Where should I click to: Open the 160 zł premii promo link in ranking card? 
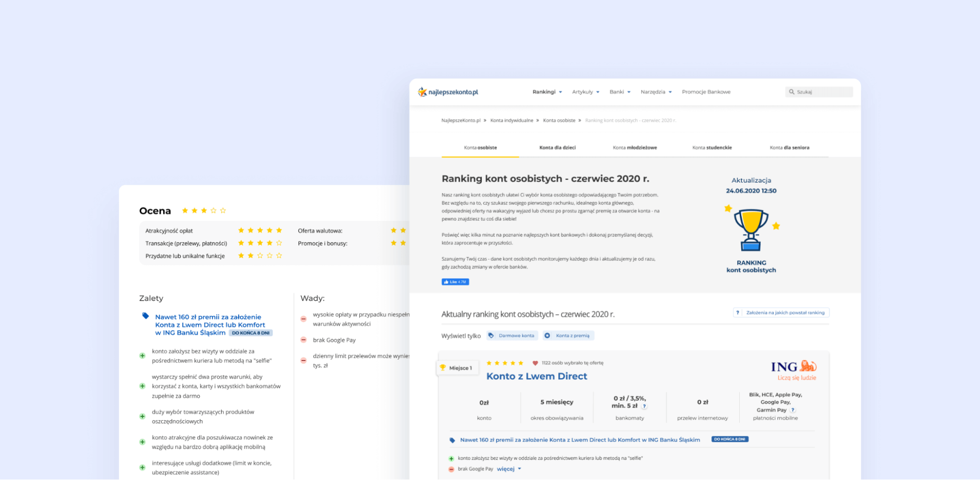tap(580, 440)
